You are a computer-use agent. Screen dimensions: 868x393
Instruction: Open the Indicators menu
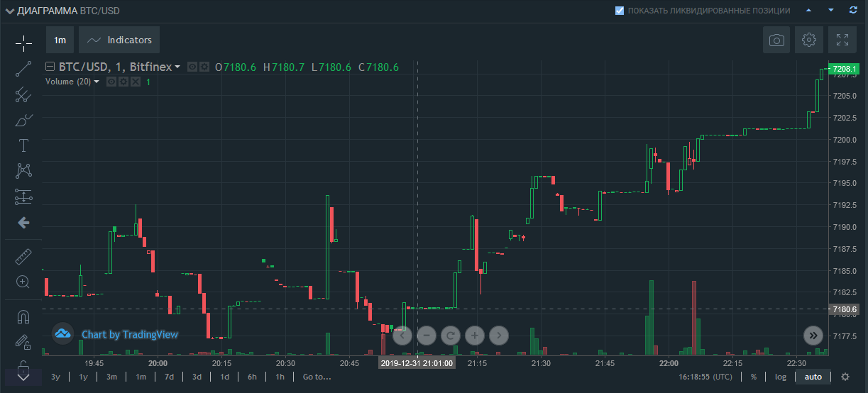point(119,40)
